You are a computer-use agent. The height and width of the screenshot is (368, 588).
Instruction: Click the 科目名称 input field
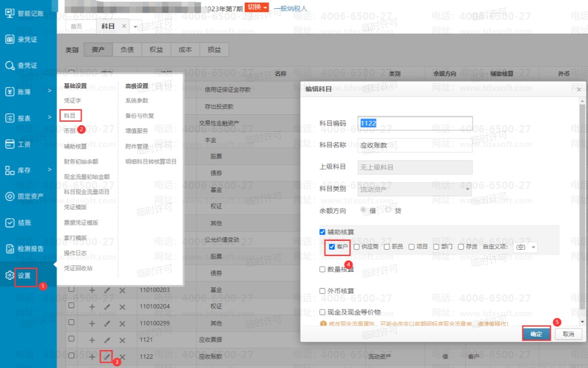[x=414, y=145]
